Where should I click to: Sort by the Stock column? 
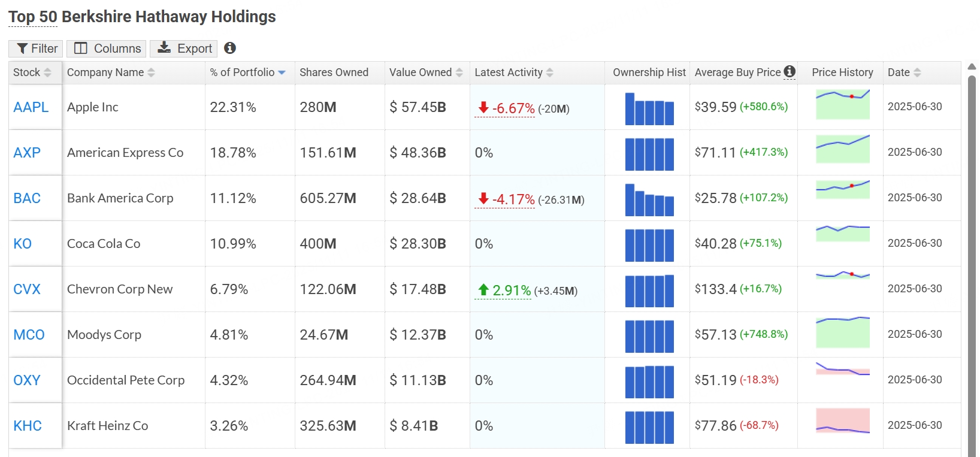[32, 72]
